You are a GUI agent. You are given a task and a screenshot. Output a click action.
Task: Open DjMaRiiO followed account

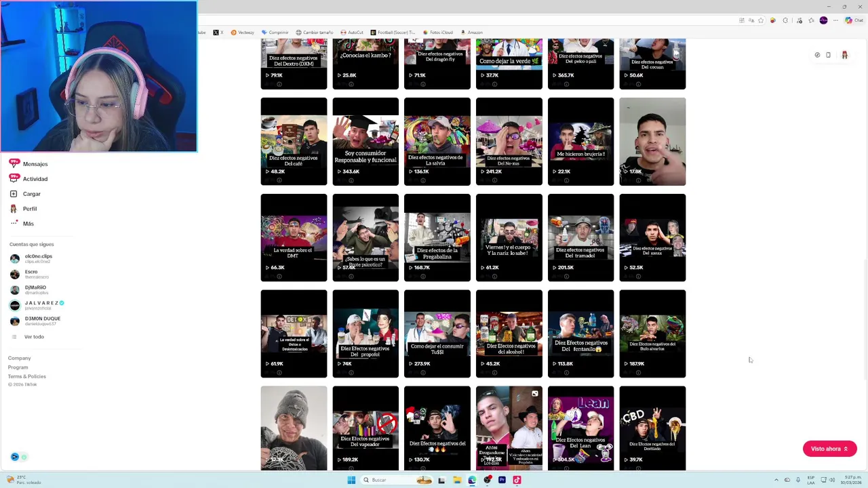pos(31,289)
